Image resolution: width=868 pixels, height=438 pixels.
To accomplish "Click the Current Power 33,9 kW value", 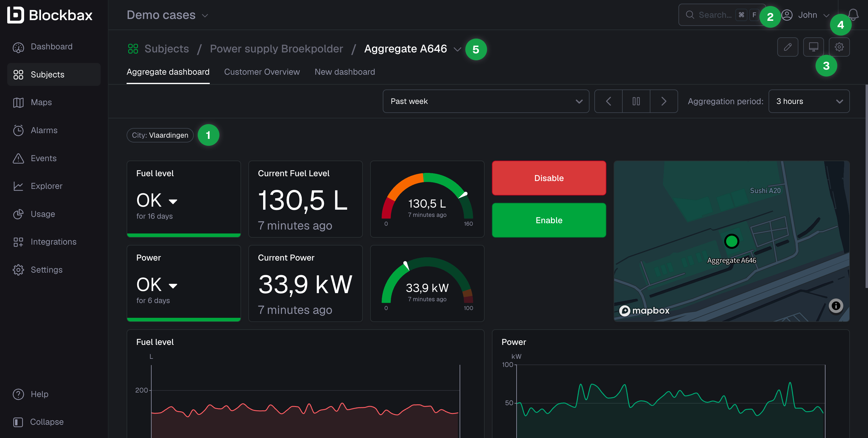I will 305,285.
